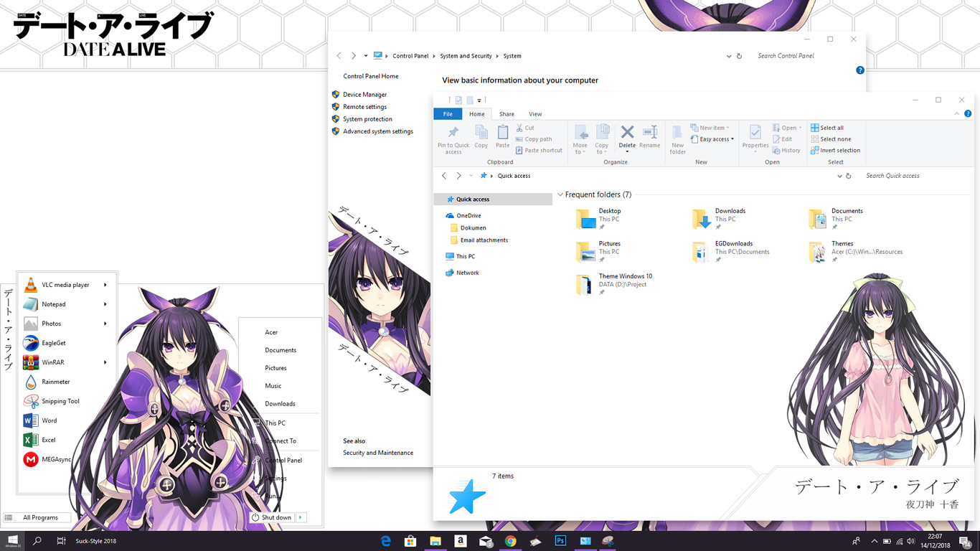
Task: Open Security and Maintenance under See also
Action: (378, 453)
